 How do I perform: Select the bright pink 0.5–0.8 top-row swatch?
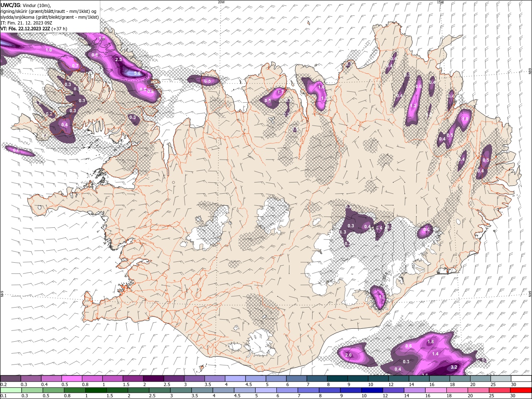[x=71, y=379]
